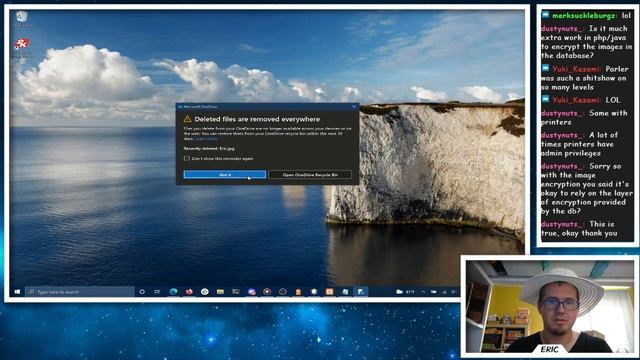This screenshot has width=640, height=360.
Task: Click the yellow warning triangle icon
Action: coord(187,119)
